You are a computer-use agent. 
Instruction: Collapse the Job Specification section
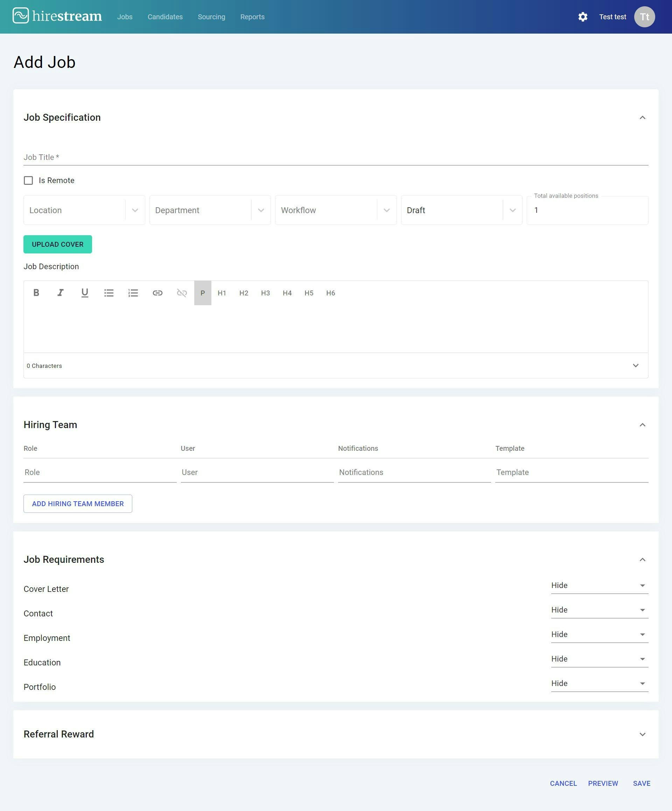[642, 117]
